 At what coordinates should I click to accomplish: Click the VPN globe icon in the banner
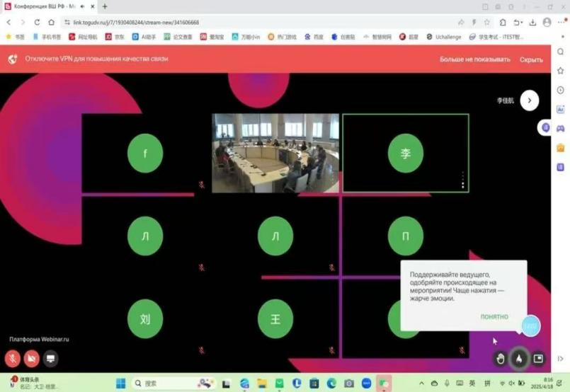[x=13, y=59]
